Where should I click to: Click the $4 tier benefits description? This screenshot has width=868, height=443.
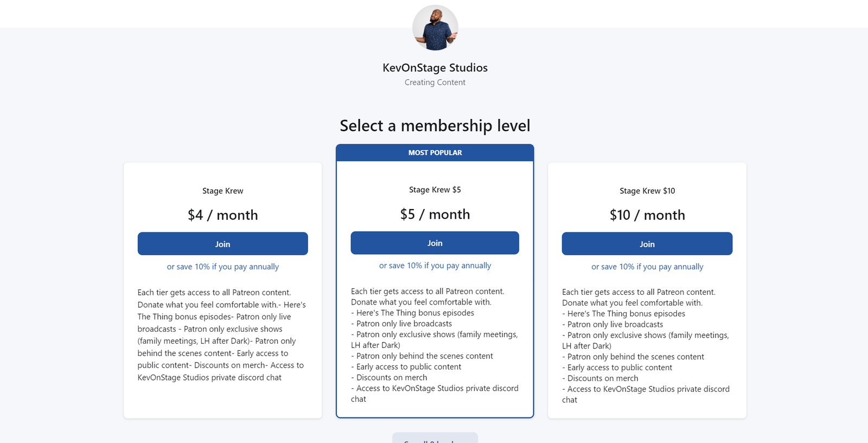tap(222, 335)
